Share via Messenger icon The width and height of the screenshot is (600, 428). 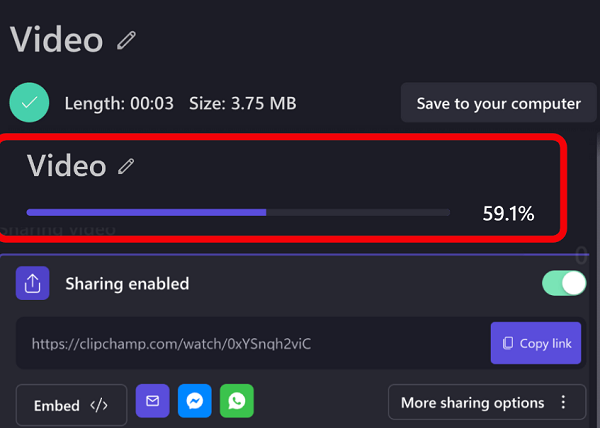[x=195, y=401]
